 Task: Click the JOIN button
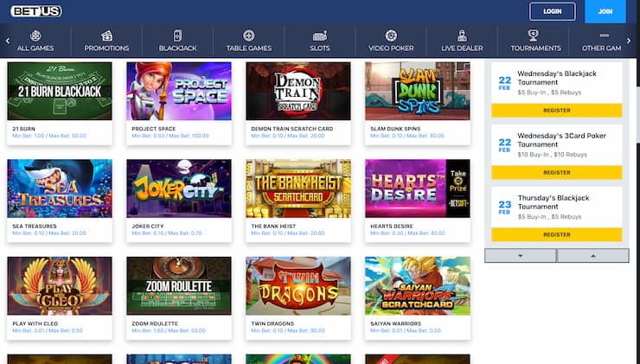(605, 11)
